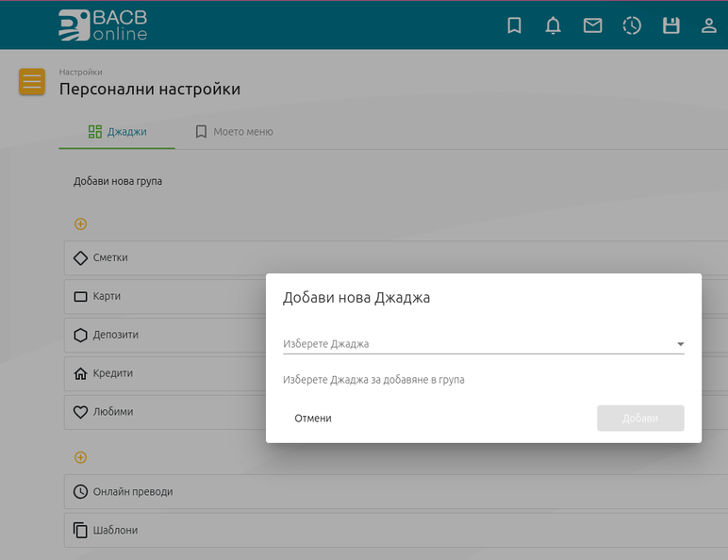The image size is (728, 560).
Task: Click the plus icon above Онлайн преводи
Action: pos(80,457)
